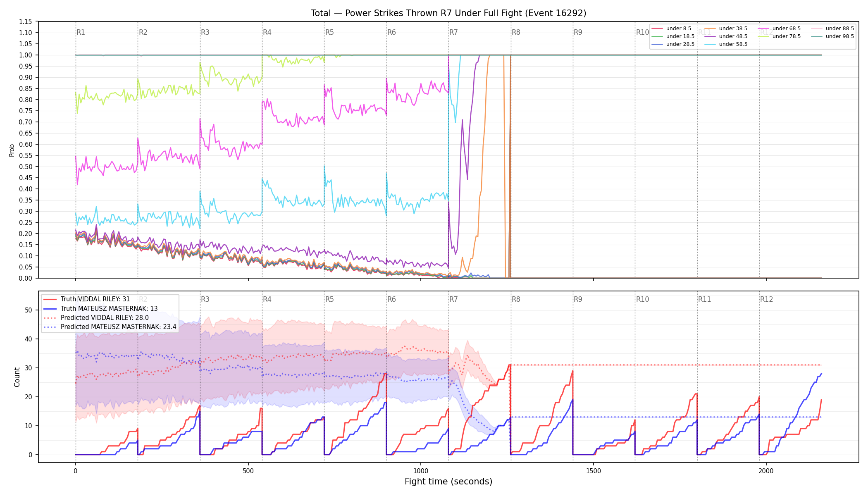Select the "under 38.5" legend label
The image size is (868, 496).
point(733,29)
